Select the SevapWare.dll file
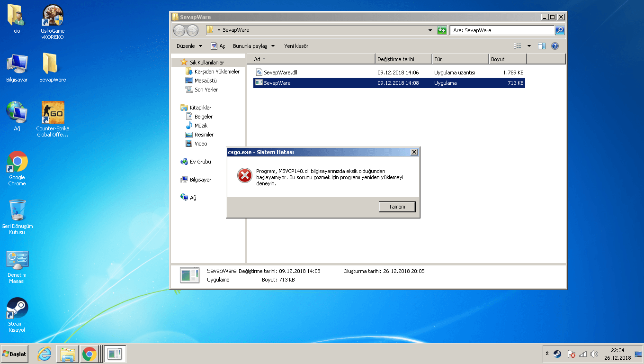 click(389, 73)
